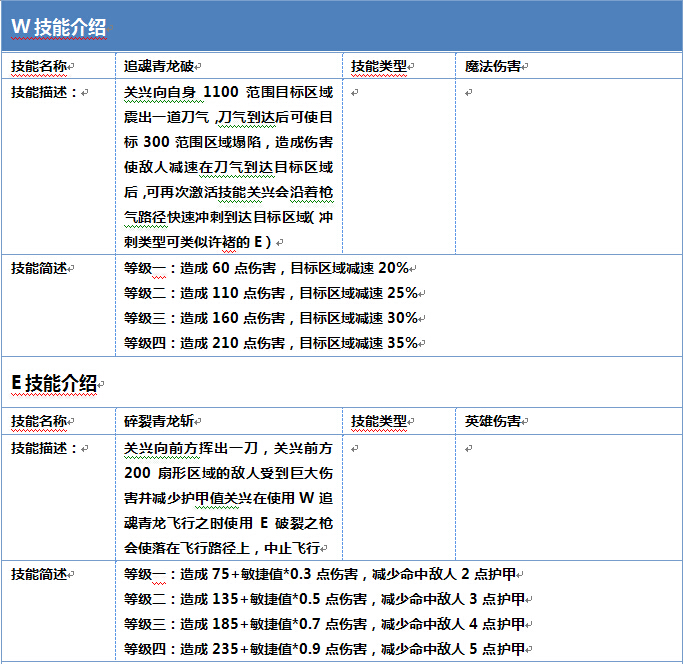Click the '技能名称' label in the W skill table
Viewport: 684px width, 664px height.
(39, 66)
